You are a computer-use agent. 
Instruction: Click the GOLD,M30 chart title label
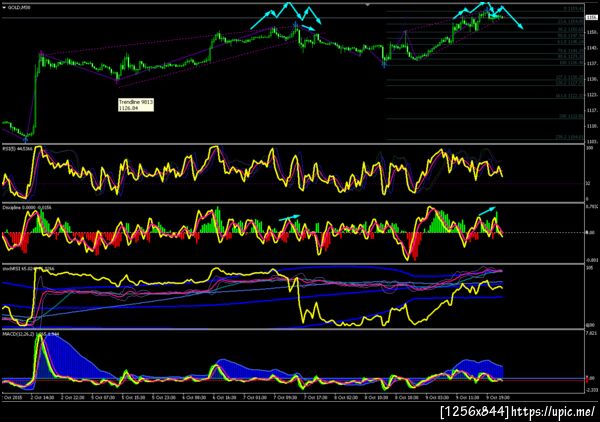[x=19, y=7]
